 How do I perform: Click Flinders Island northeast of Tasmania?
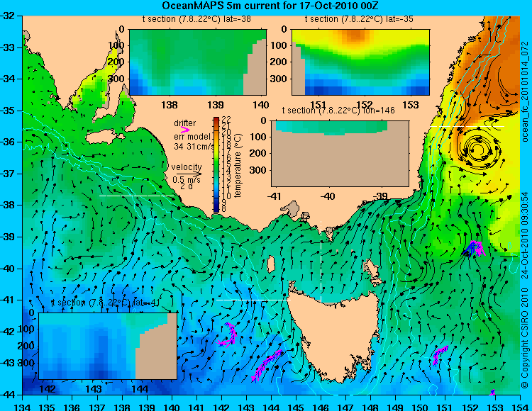(372, 270)
